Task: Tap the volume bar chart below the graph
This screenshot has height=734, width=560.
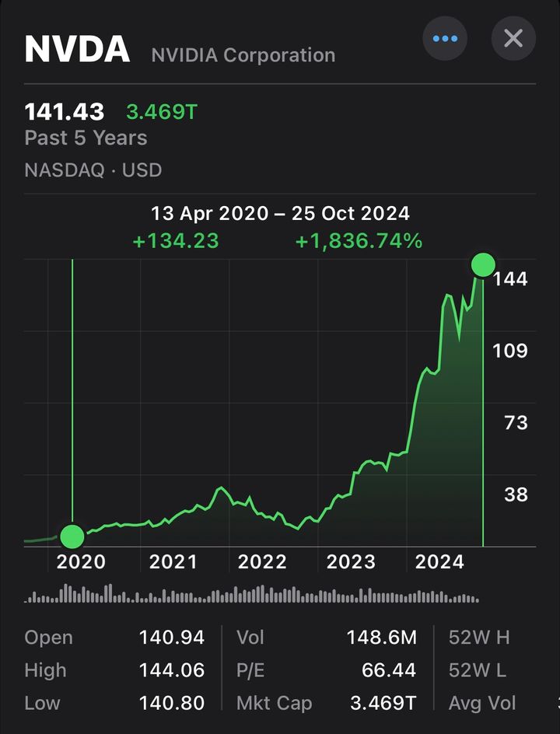Action: click(251, 593)
